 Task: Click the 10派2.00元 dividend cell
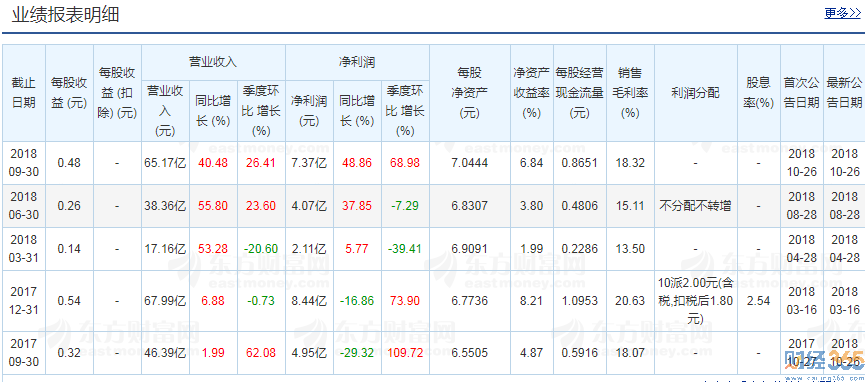pyautogui.click(x=695, y=301)
